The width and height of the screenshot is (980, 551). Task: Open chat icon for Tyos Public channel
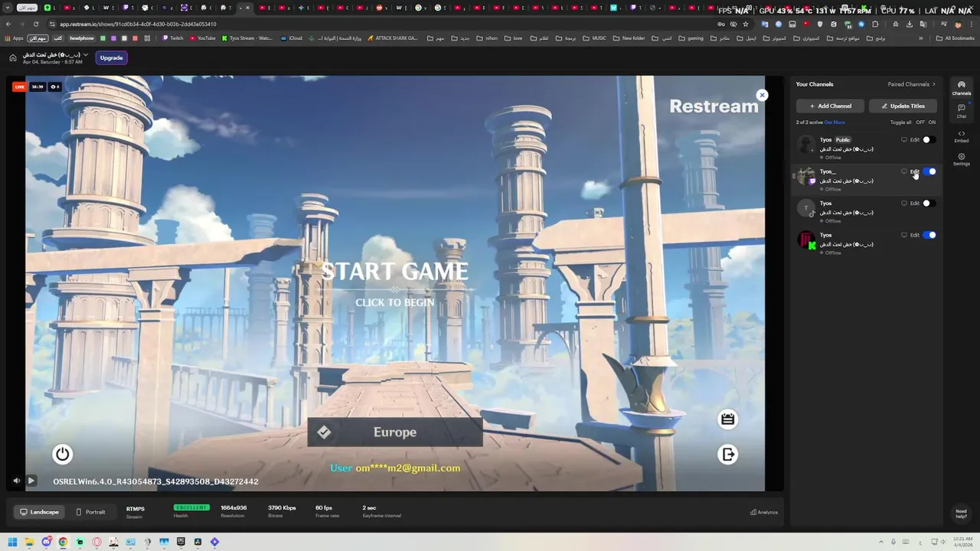pyautogui.click(x=904, y=140)
